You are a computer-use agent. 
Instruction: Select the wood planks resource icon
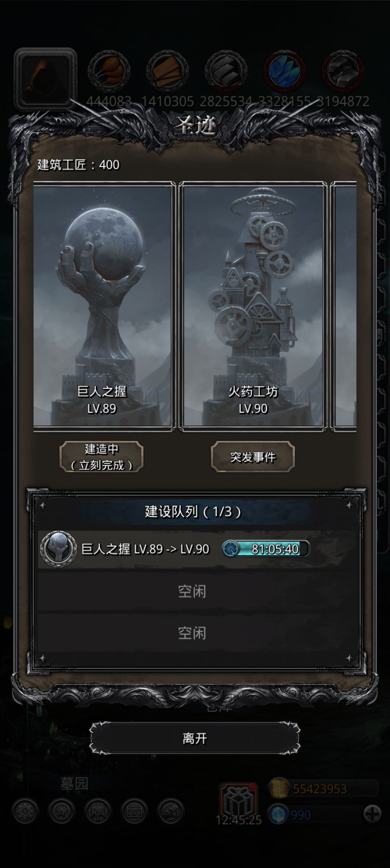coord(168,71)
